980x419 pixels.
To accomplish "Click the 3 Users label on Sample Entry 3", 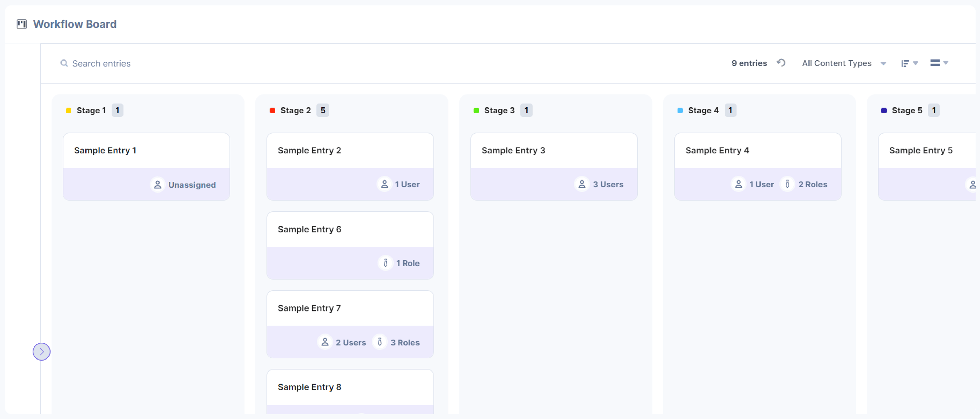I will pyautogui.click(x=608, y=185).
